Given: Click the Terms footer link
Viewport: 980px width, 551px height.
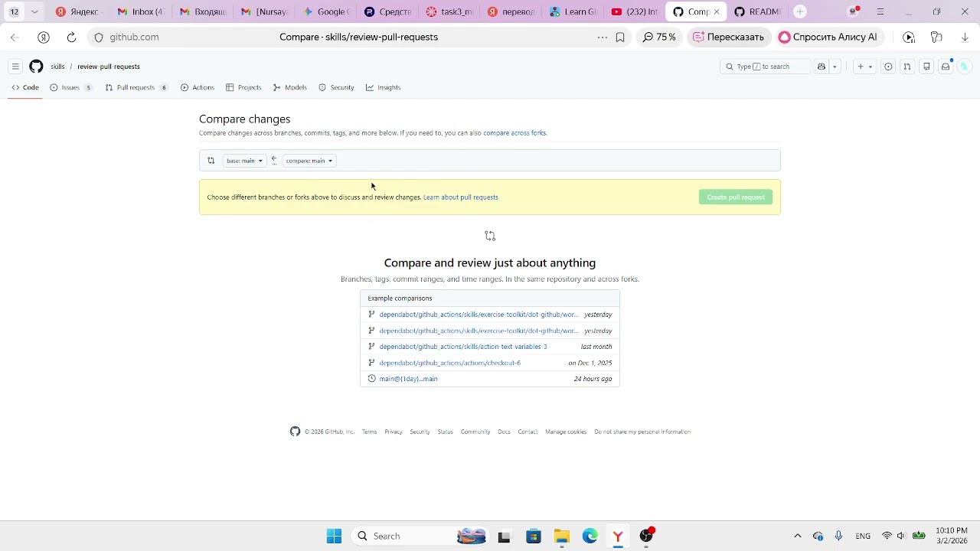Looking at the screenshot, I should click(370, 432).
